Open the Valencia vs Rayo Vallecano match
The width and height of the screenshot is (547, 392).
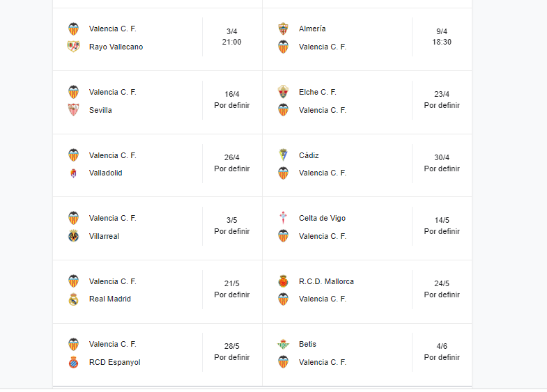click(157, 40)
